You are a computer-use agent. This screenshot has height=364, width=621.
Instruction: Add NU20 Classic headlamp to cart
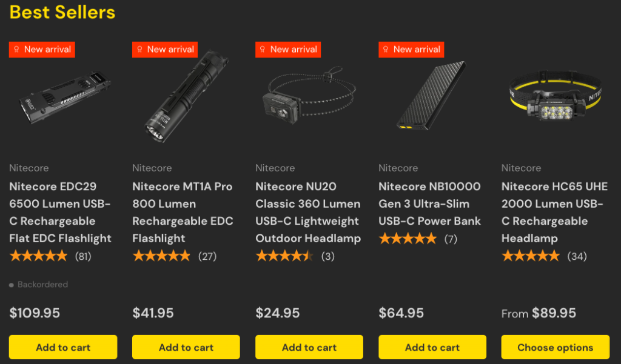click(x=309, y=347)
